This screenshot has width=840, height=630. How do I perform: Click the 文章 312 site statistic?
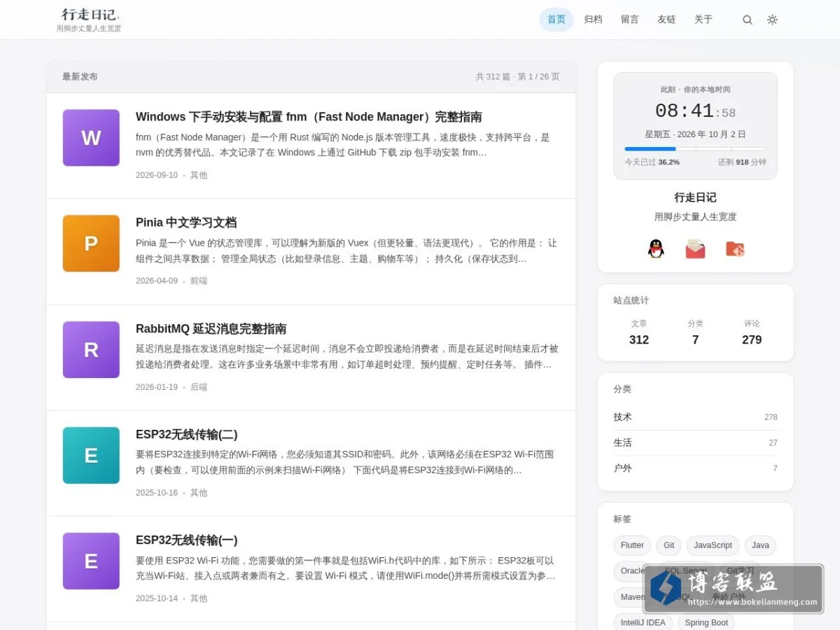(639, 332)
